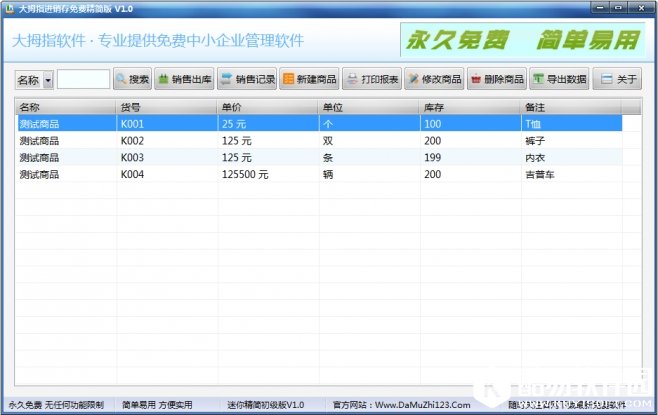
Task: Click the T恤 remark cell
Action: point(533,124)
